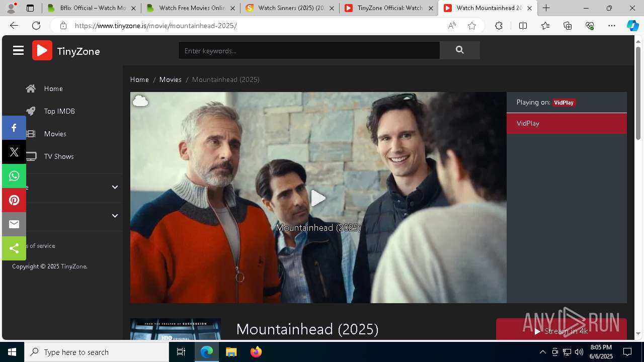Image resolution: width=644 pixels, height=362 pixels.
Task: Open Copilot sidebar
Action: point(632,26)
